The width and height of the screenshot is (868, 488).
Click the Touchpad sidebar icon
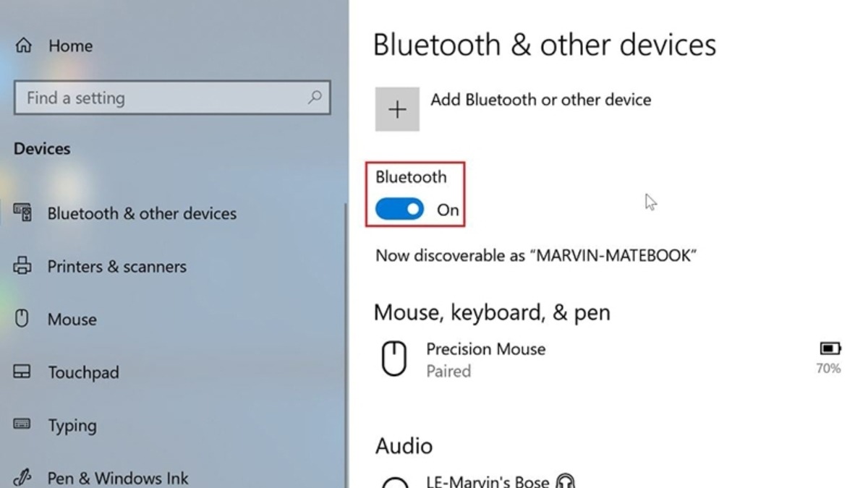tap(22, 372)
